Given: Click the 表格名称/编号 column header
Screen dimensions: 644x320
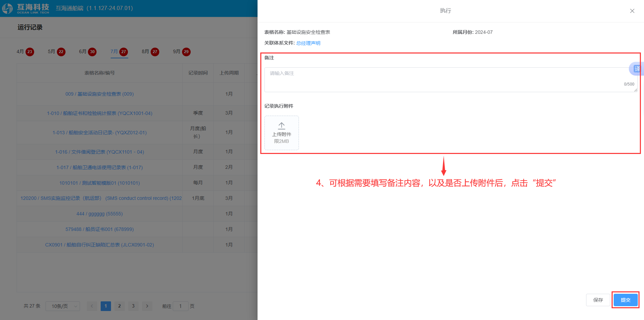Looking at the screenshot, I should tap(100, 73).
